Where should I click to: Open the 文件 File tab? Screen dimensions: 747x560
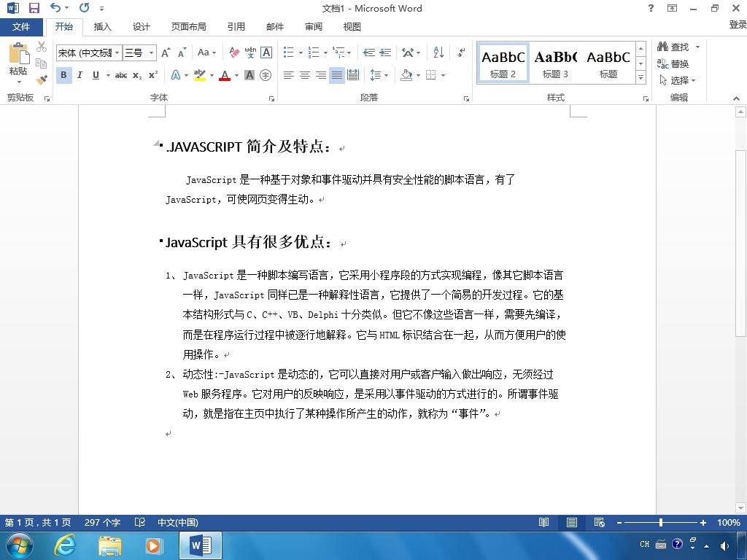pos(21,27)
